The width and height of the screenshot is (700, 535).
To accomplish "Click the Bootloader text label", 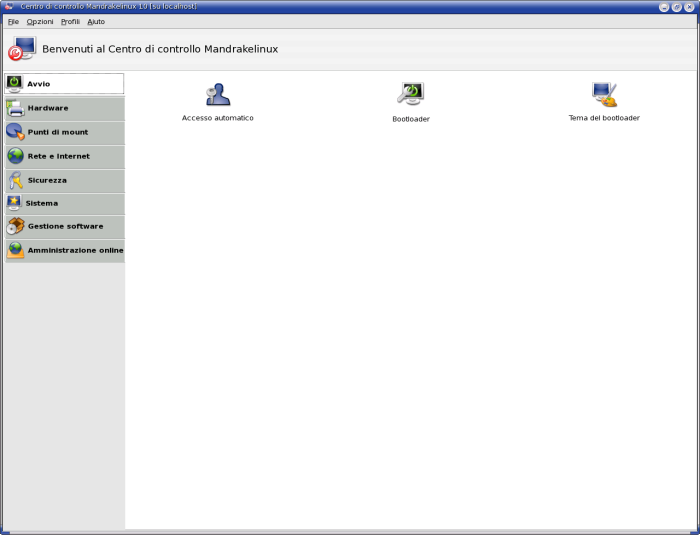I will point(411,119).
